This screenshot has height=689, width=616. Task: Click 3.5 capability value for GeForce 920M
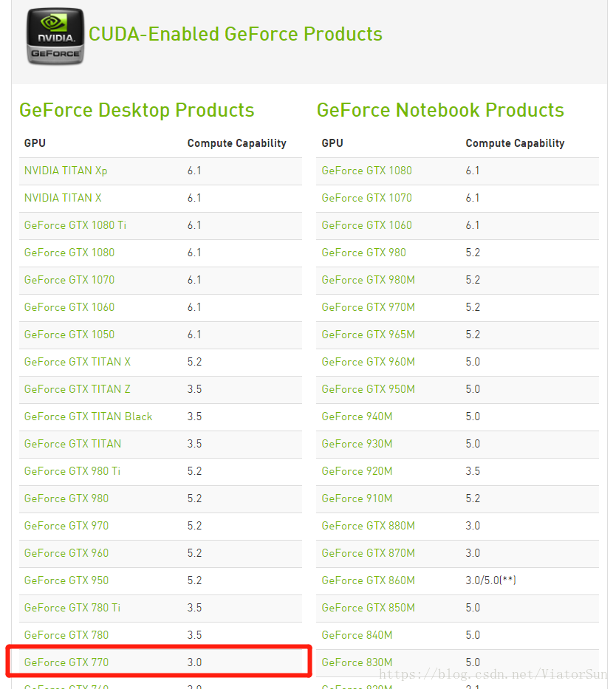473,470
